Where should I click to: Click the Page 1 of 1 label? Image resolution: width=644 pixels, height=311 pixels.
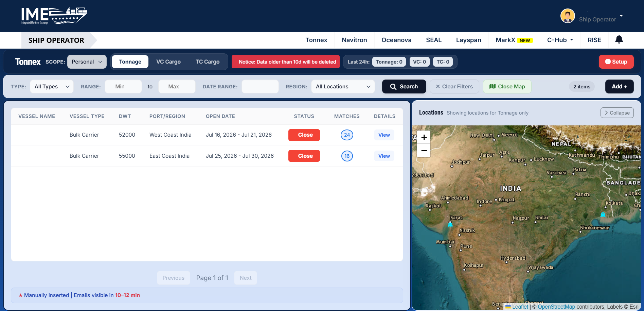pos(212,278)
